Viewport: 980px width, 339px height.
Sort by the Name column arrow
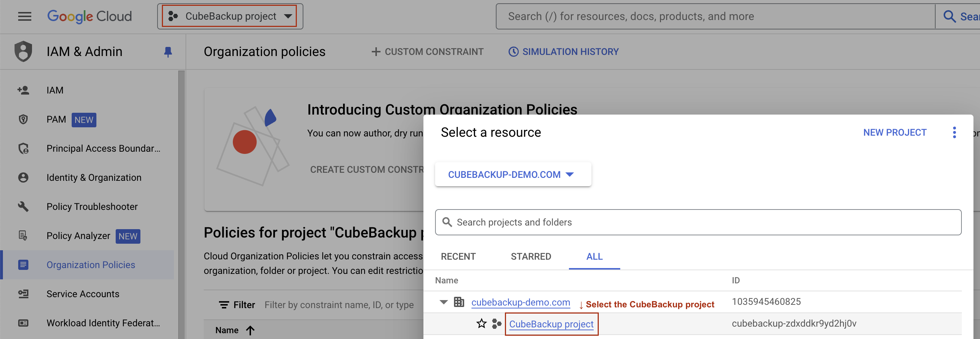(250, 330)
